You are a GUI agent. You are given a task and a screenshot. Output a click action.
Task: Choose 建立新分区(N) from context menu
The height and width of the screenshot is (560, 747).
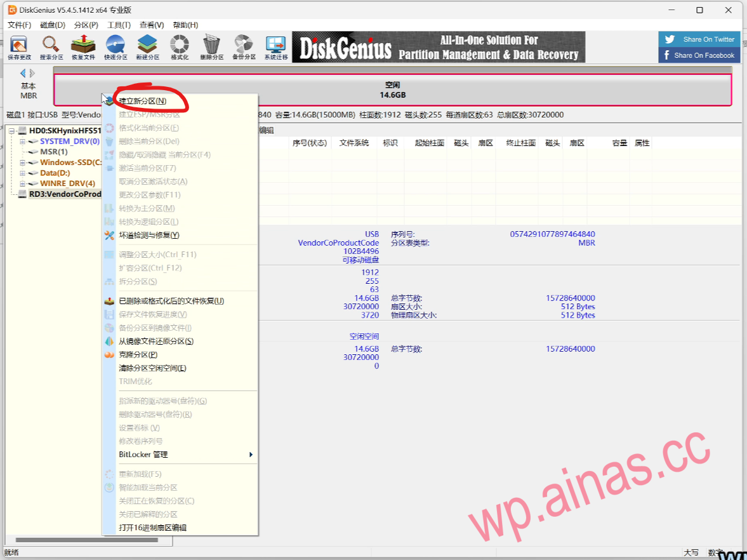pyautogui.click(x=181, y=101)
